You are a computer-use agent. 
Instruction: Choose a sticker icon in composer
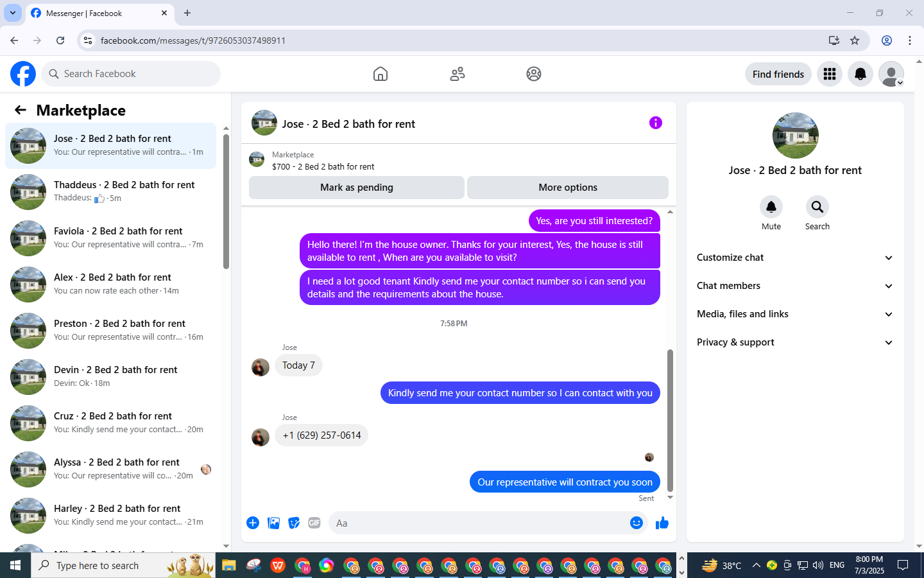tap(294, 523)
